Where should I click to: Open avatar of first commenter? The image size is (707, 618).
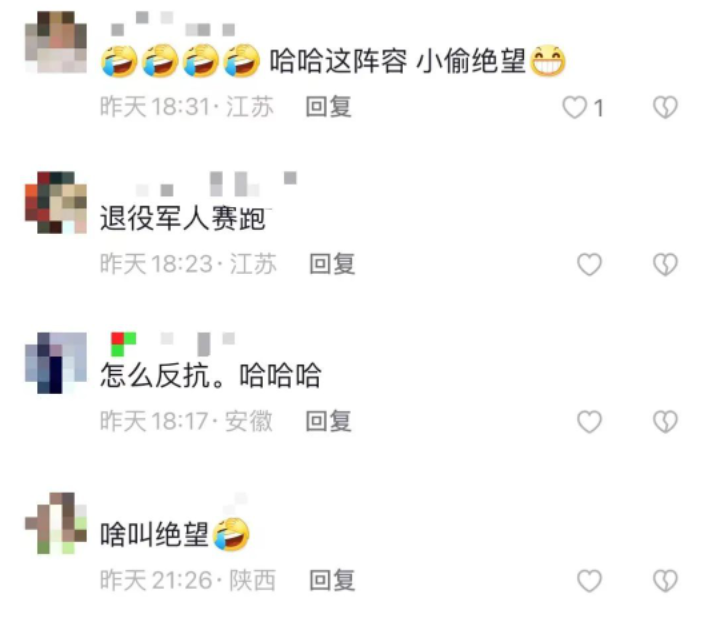56,42
